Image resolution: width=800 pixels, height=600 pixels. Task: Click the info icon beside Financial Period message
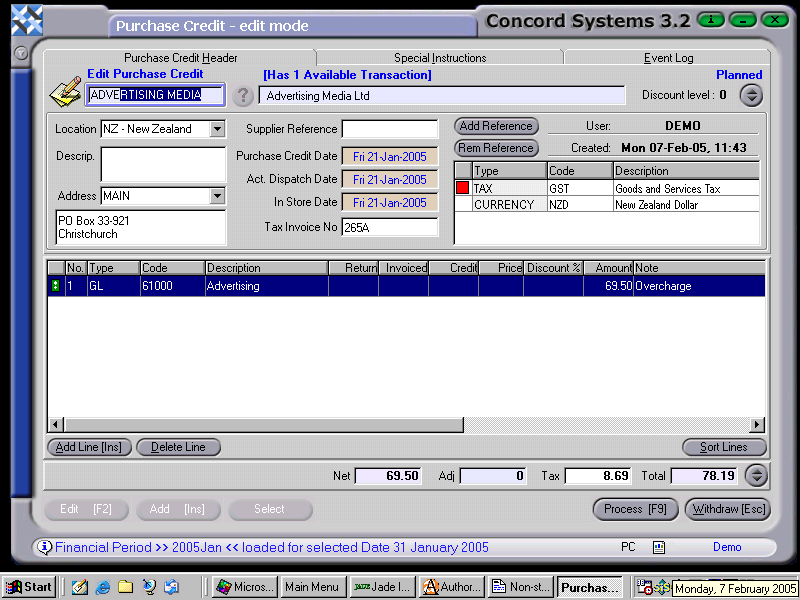point(45,547)
